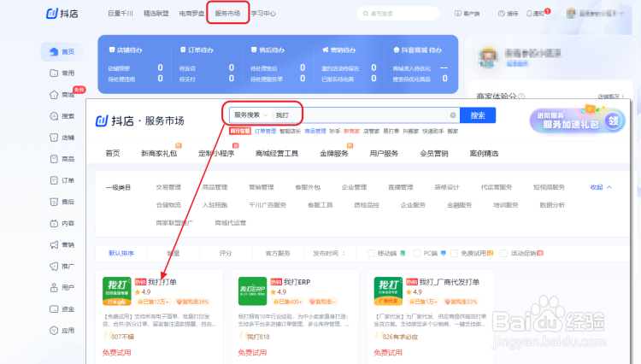Open the 精选联盟 top menu

156,14
